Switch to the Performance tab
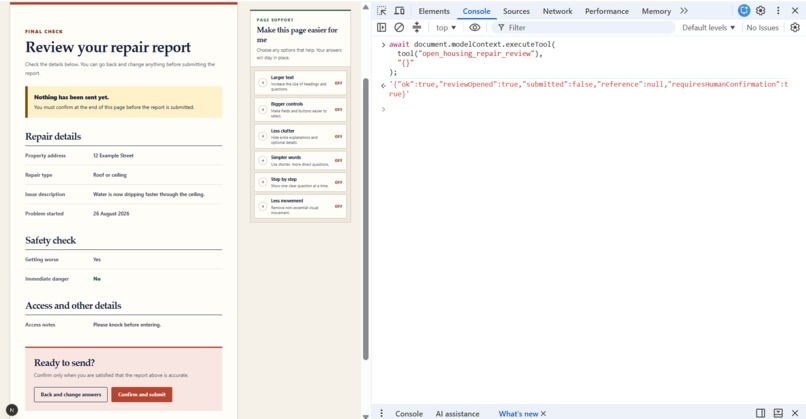The width and height of the screenshot is (806, 419). (607, 11)
